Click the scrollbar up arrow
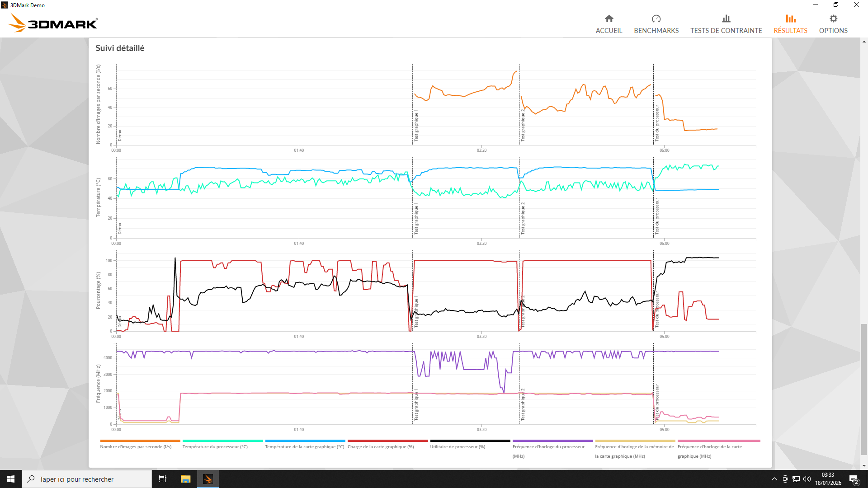Image resolution: width=868 pixels, height=488 pixels. (x=864, y=41)
